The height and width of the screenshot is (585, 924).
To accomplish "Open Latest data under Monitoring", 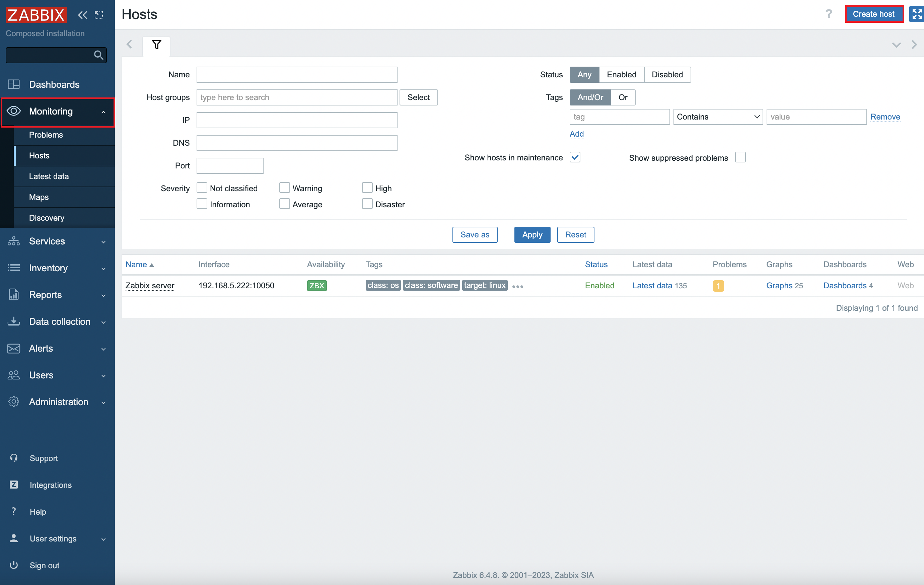I will click(64, 176).
